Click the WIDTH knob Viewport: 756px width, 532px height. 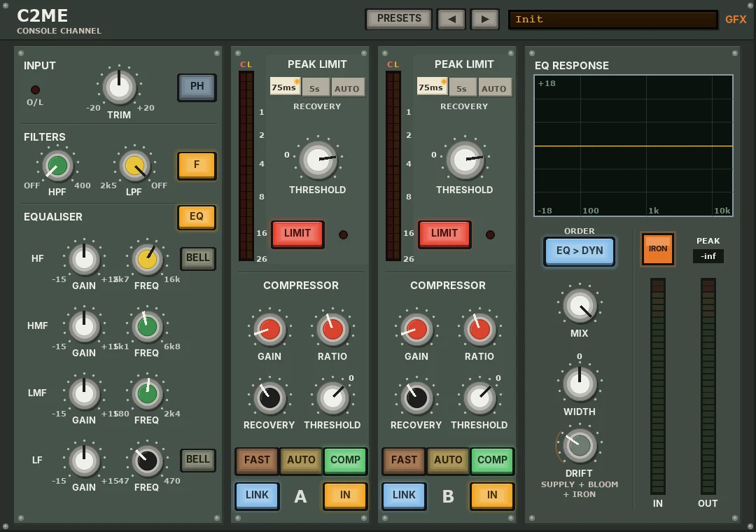[580, 384]
